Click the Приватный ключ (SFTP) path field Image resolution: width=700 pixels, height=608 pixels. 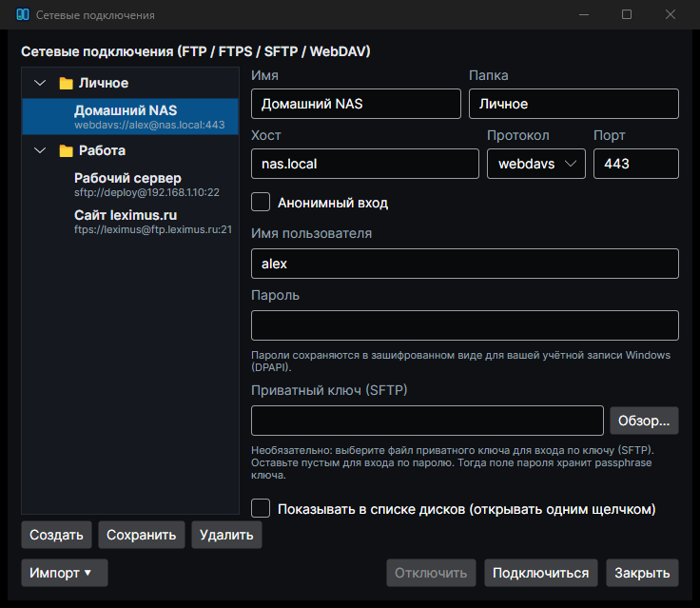point(427,421)
